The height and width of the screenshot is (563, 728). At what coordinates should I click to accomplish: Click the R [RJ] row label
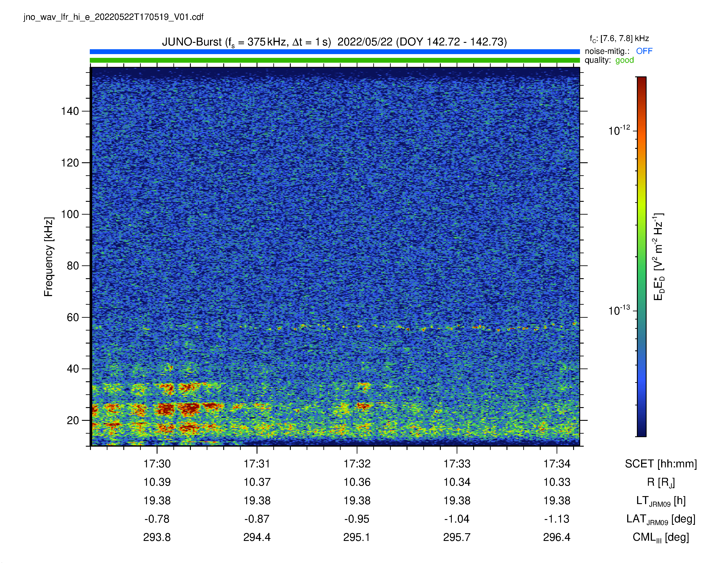pyautogui.click(x=661, y=483)
